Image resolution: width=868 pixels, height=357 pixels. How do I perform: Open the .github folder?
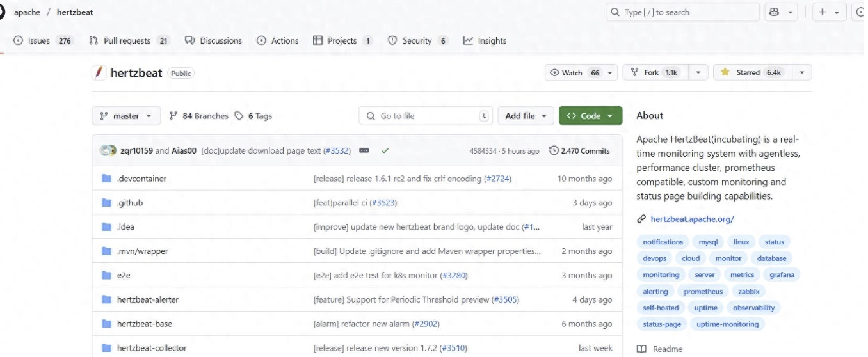[x=130, y=203]
